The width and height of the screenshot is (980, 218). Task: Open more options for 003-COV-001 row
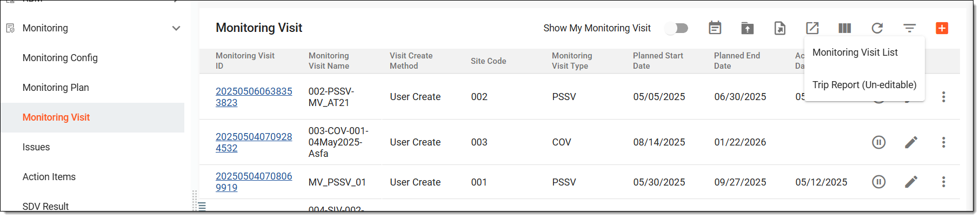pos(944,142)
